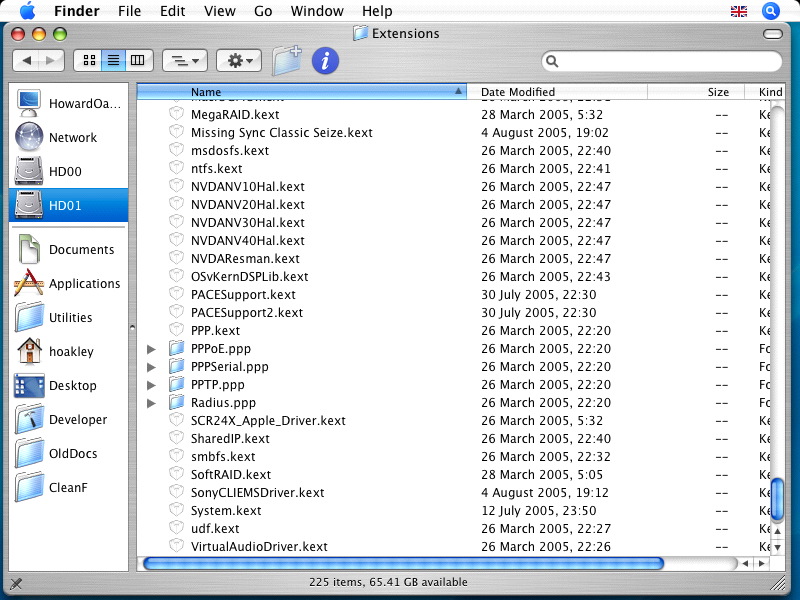Open the Finder menu
Viewport: 800px width, 600px height.
point(77,11)
